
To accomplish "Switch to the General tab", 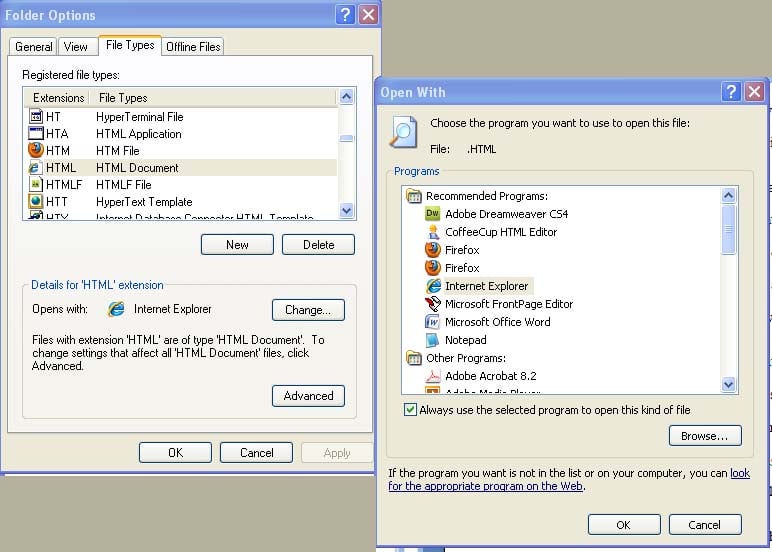I will pyautogui.click(x=33, y=47).
